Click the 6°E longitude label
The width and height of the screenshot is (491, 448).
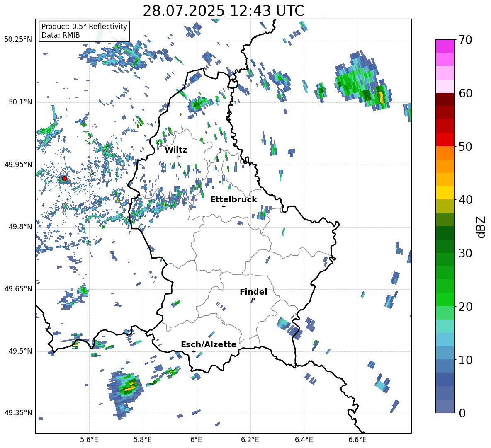pos(196,440)
